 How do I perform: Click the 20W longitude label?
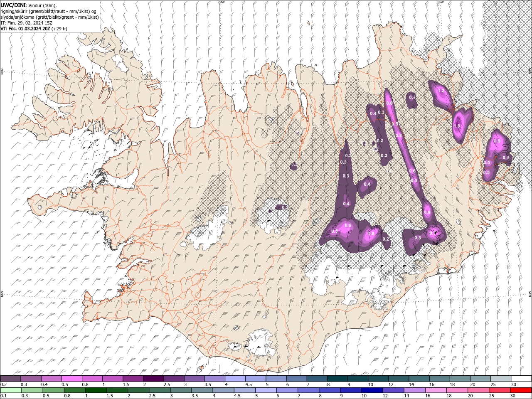point(221,2)
